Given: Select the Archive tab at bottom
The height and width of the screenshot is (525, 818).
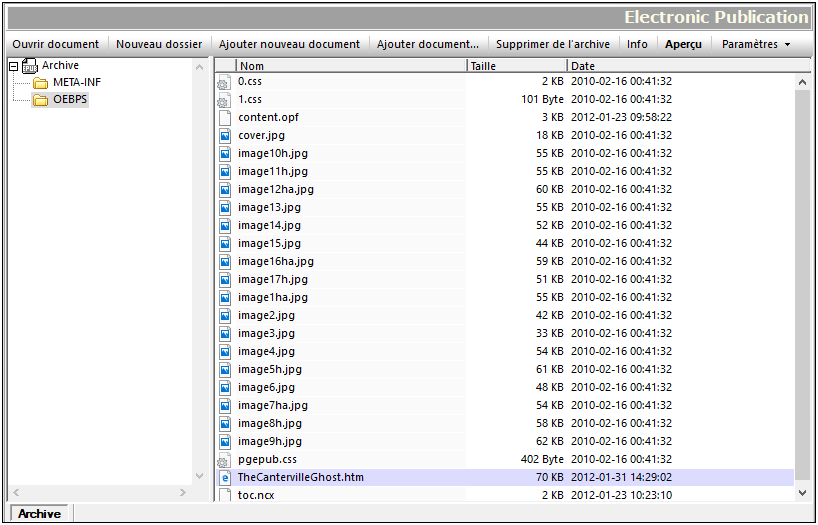Looking at the screenshot, I should point(40,514).
